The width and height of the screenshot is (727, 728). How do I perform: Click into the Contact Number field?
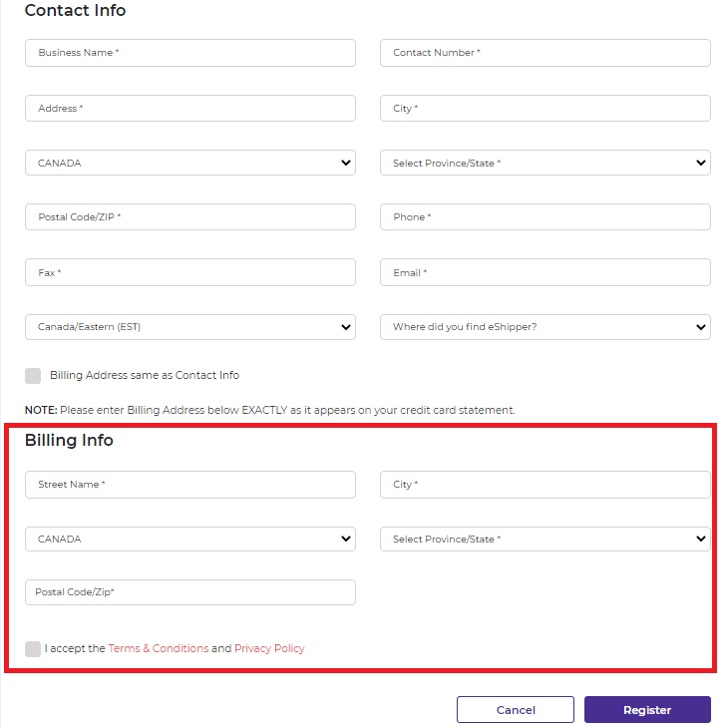(545, 53)
